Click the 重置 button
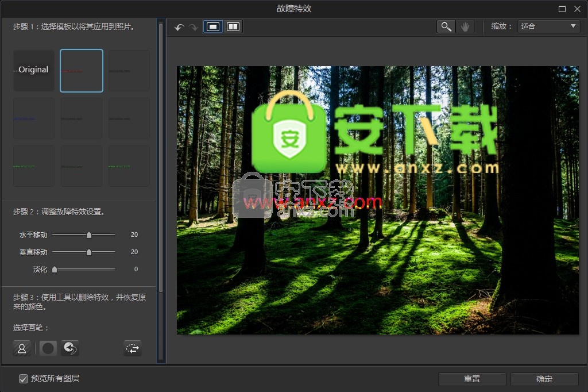588x392 pixels. 472,379
